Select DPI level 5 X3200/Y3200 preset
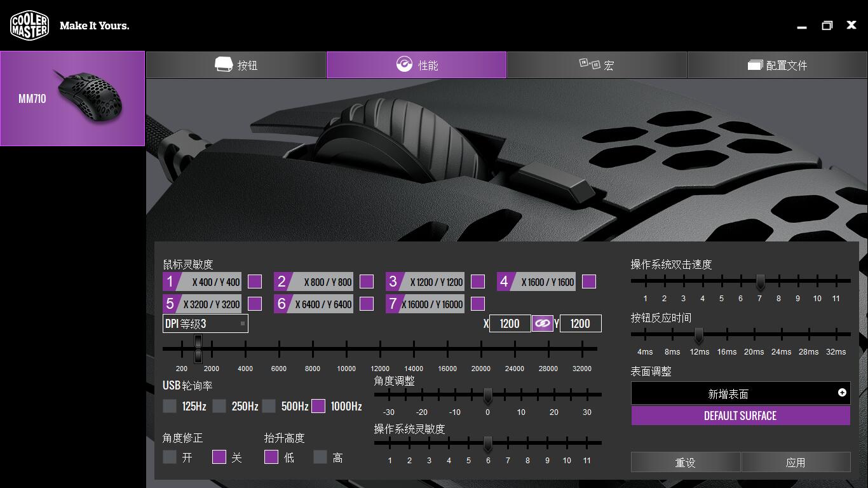Viewport: 868px width, 488px height. (203, 304)
